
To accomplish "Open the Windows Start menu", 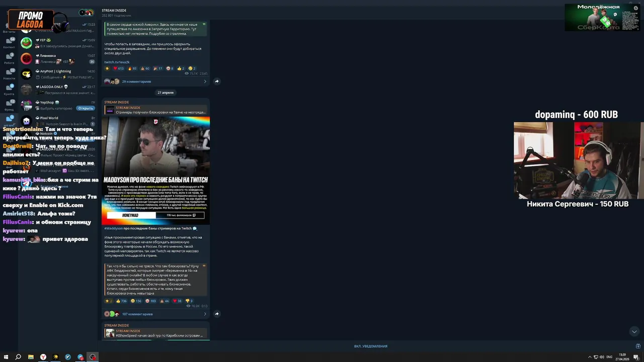I will coord(6,357).
